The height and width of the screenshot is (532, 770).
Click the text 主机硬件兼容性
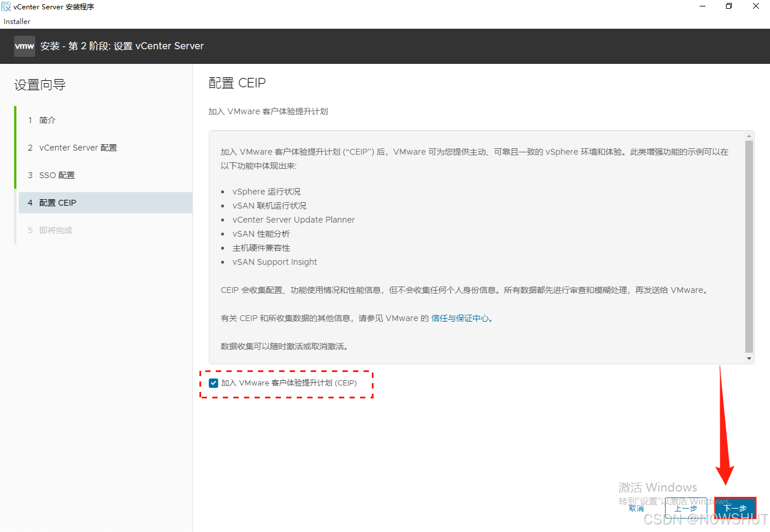[x=261, y=248]
